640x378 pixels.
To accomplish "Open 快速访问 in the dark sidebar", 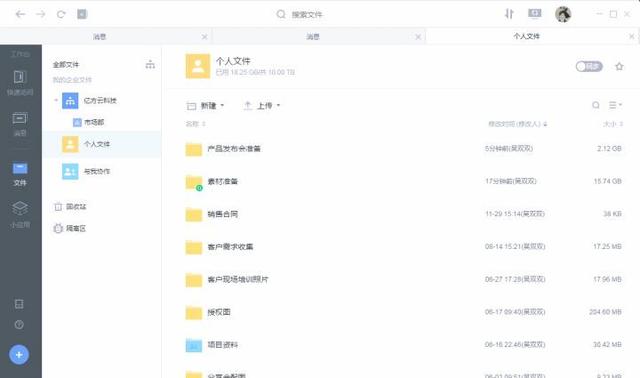I will (x=20, y=83).
